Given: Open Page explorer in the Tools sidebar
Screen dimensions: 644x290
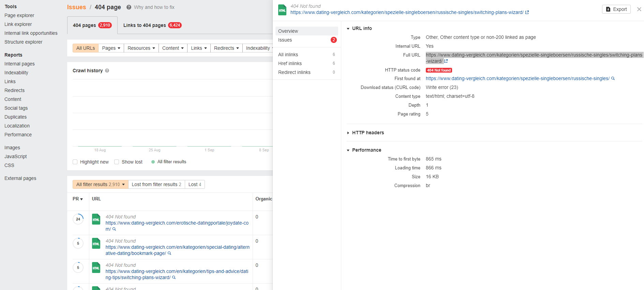Looking at the screenshot, I should point(19,15).
